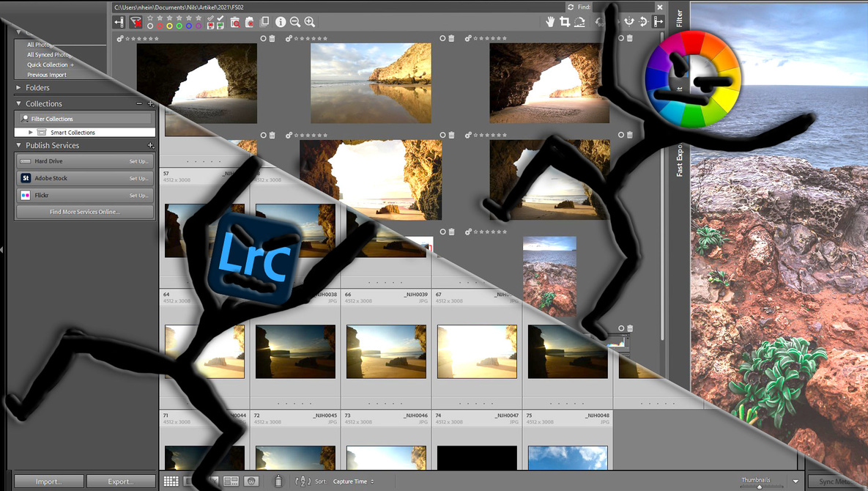Zoom out with the minus magnifier icon
Viewport: 868px width, 491px height.
pyautogui.click(x=295, y=22)
